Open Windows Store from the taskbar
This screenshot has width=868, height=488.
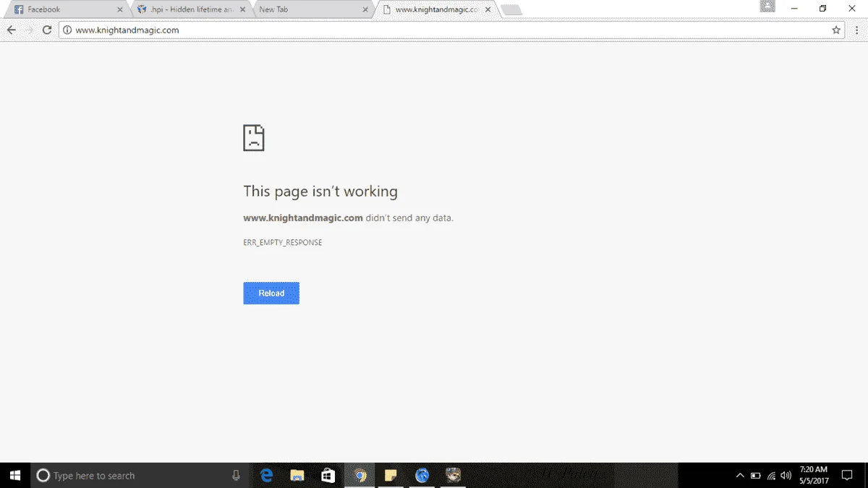point(328,475)
